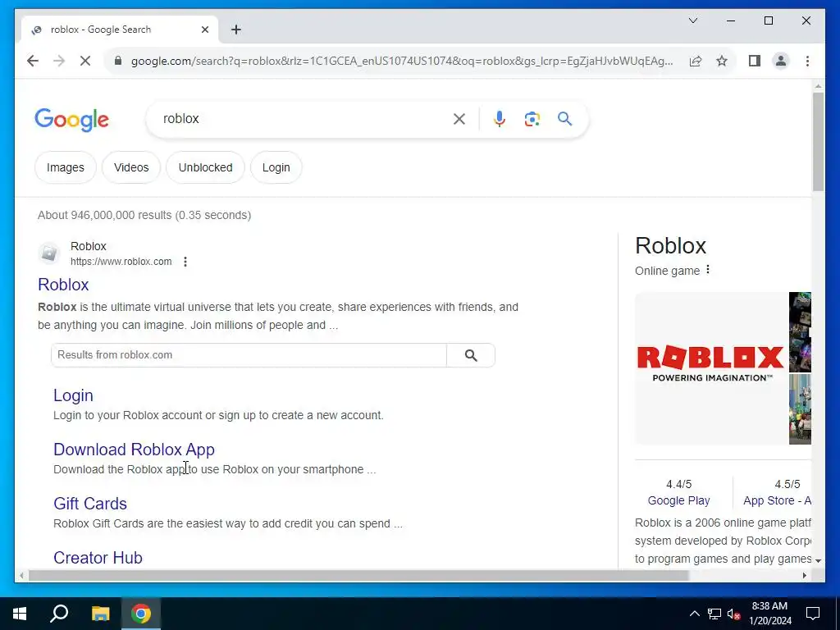Open the Roblox main result title
Screen dimensions: 840x630
(x=63, y=285)
